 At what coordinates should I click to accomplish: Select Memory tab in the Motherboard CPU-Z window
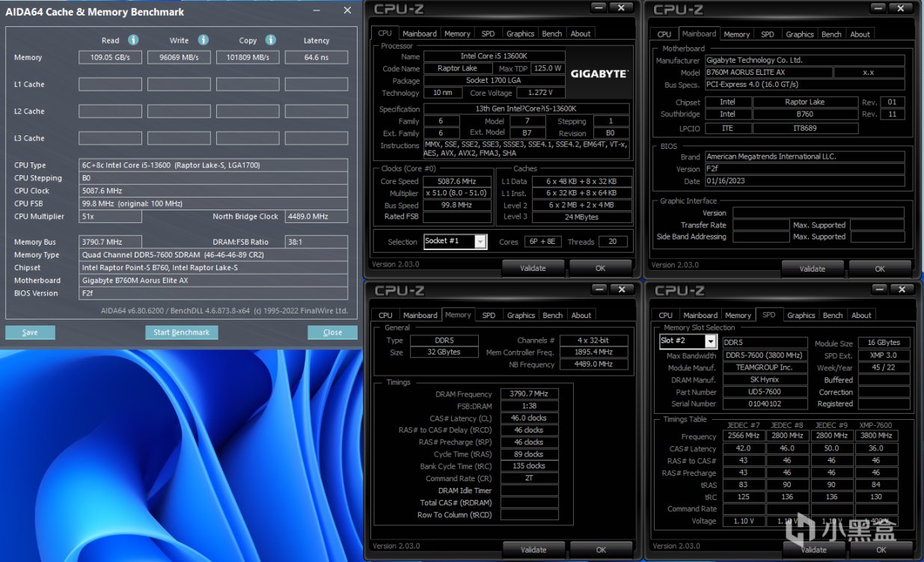[737, 34]
